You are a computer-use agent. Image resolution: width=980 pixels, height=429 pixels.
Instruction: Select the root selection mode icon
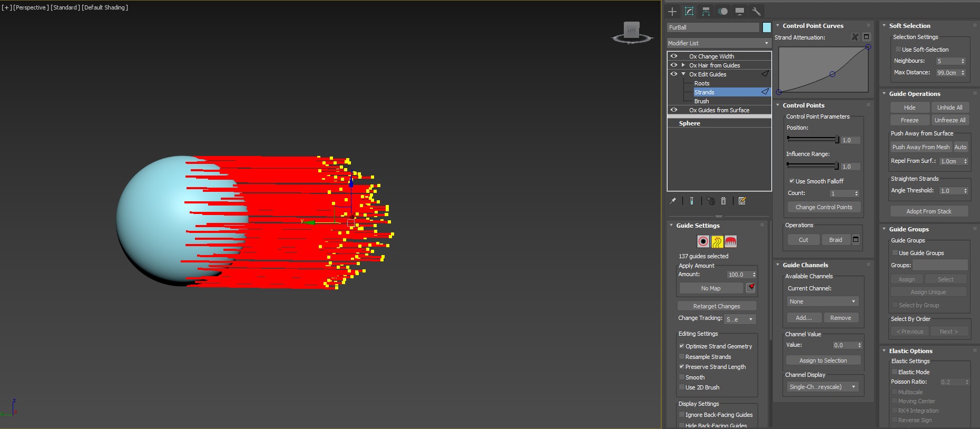pyautogui.click(x=703, y=241)
